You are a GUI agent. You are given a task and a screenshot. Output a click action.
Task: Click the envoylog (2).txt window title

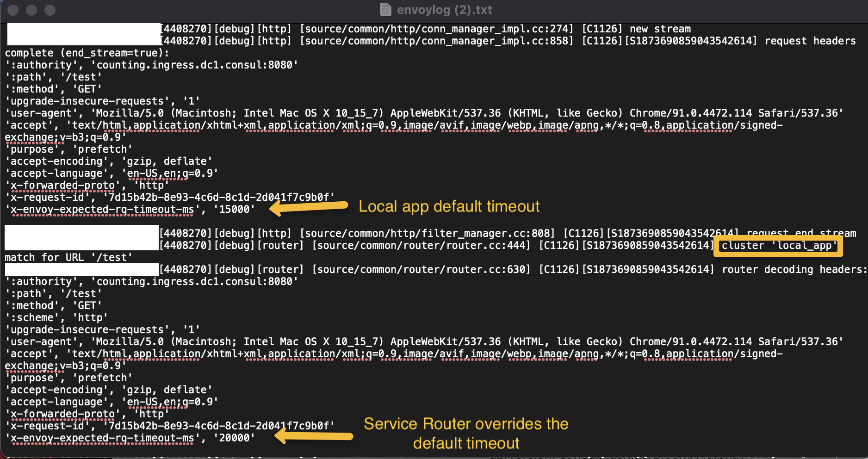444,10
